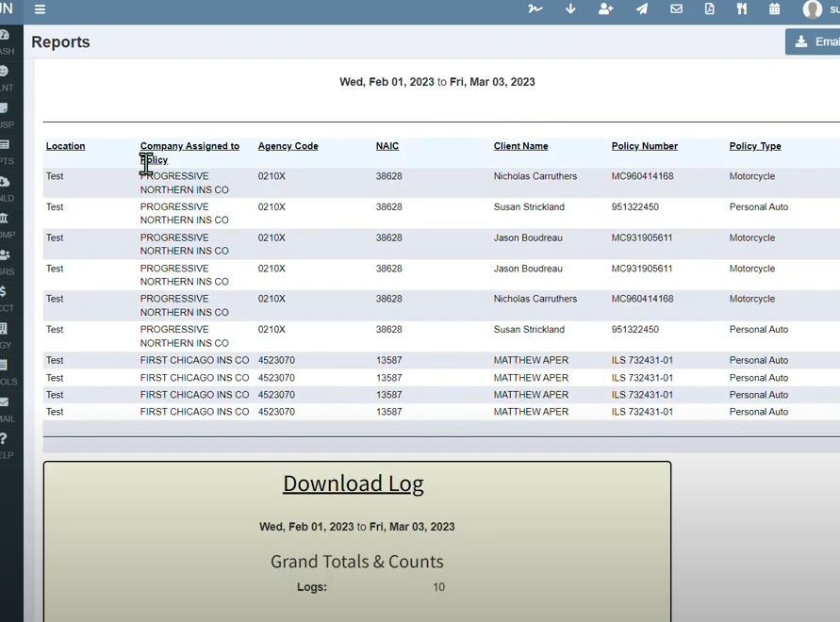Click the bank building sidebar icon
Viewport: 840px width, 622px height.
pos(4,218)
